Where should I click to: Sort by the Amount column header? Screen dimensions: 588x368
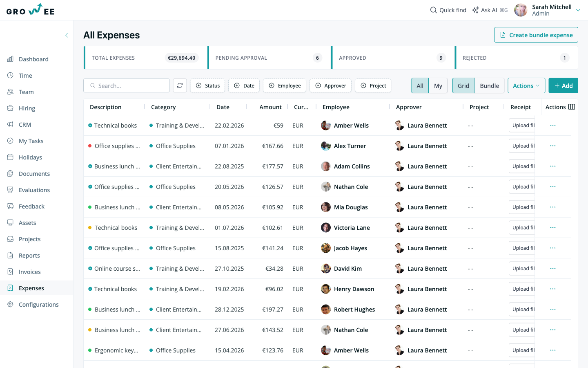270,107
